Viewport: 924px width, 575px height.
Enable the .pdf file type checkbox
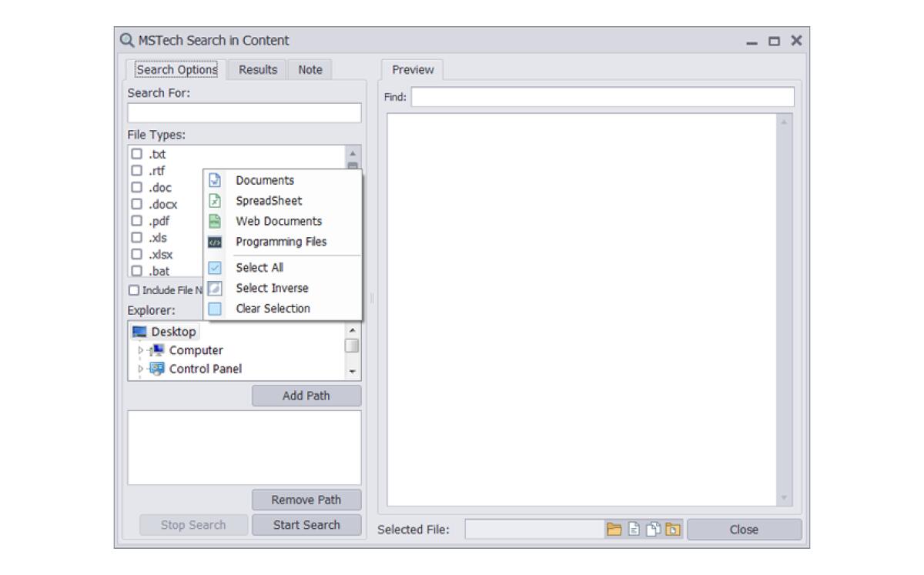(x=136, y=222)
